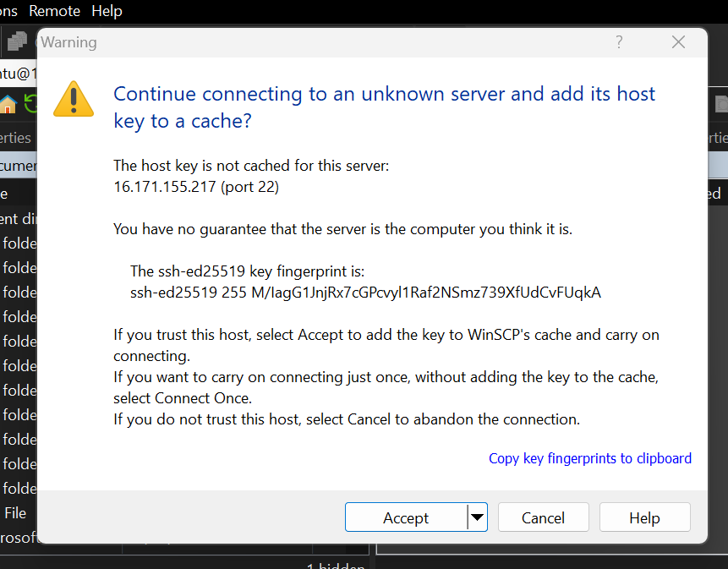Cancel the unknown server connection

coord(543,517)
